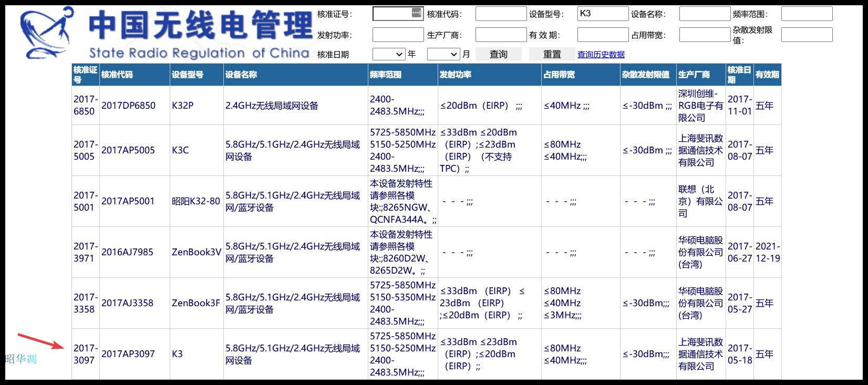Viewport: 868px width, 385px height.
Task: Select the 2017AP3097 code cell
Action: click(x=135, y=354)
